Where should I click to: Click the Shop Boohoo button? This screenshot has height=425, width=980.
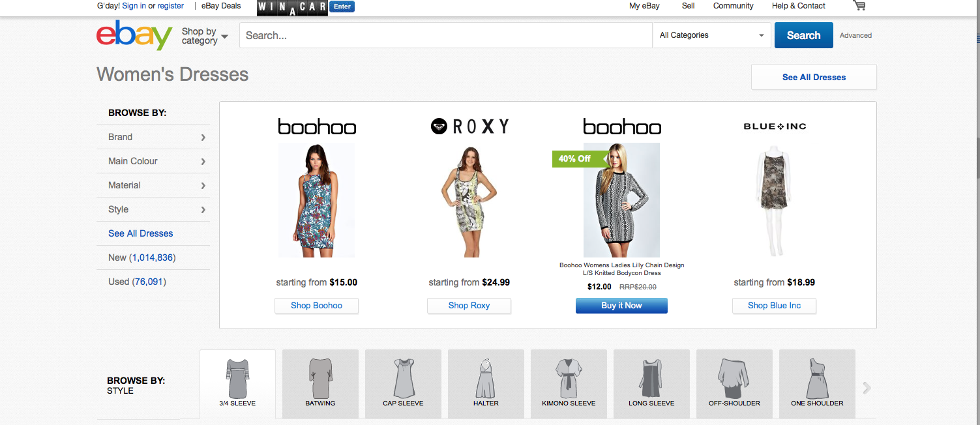(316, 306)
